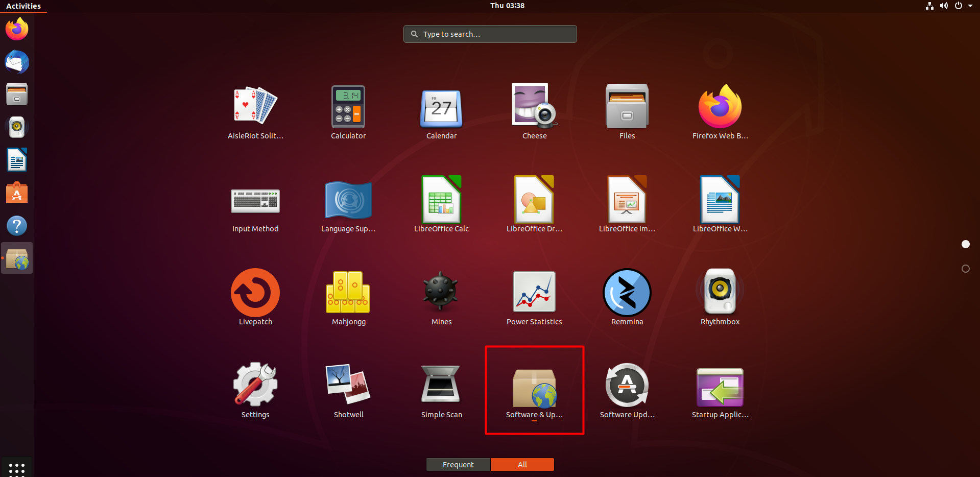Image resolution: width=980 pixels, height=477 pixels.
Task: Select running Software & Updates dock icon
Action: (x=17, y=258)
